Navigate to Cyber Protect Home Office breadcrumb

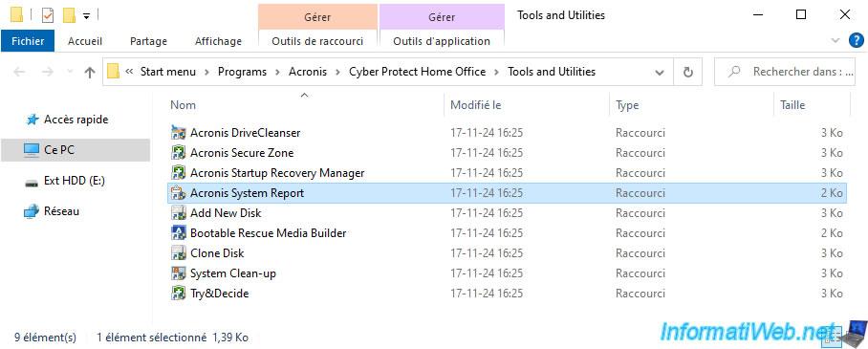point(417,72)
